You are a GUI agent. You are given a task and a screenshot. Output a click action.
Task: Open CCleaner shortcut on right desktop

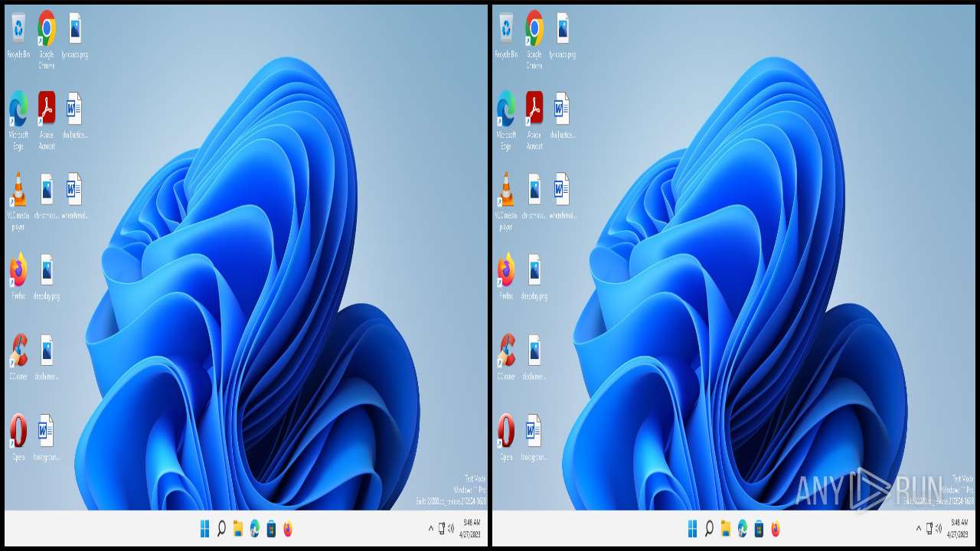click(506, 357)
